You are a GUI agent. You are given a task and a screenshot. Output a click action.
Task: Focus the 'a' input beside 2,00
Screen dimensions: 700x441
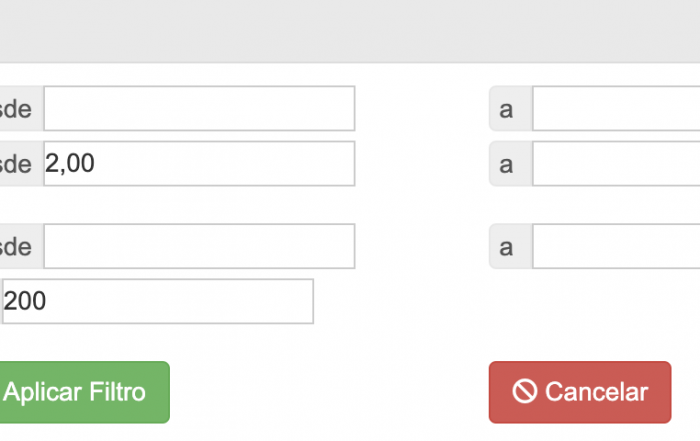[615, 163]
